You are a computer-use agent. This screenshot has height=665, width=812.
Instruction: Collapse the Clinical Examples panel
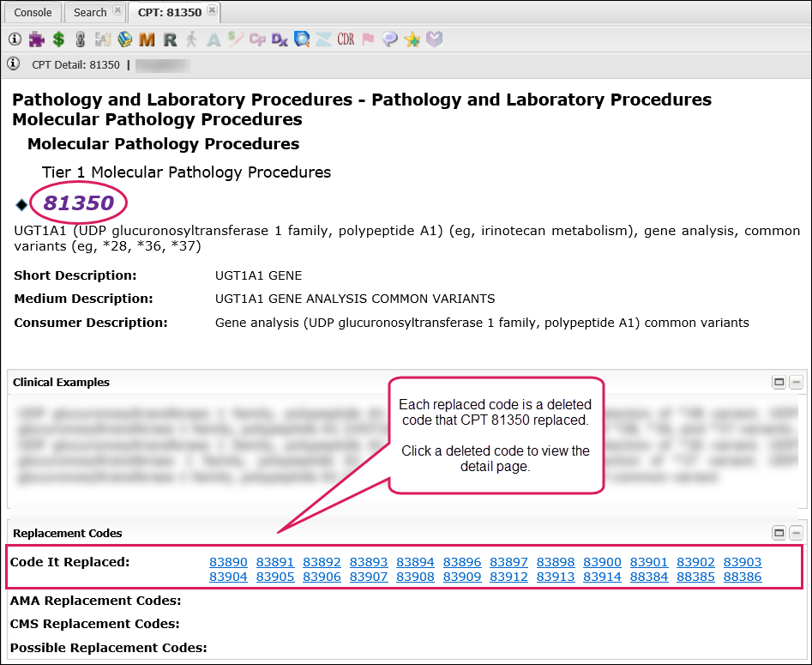pyautogui.click(x=797, y=383)
